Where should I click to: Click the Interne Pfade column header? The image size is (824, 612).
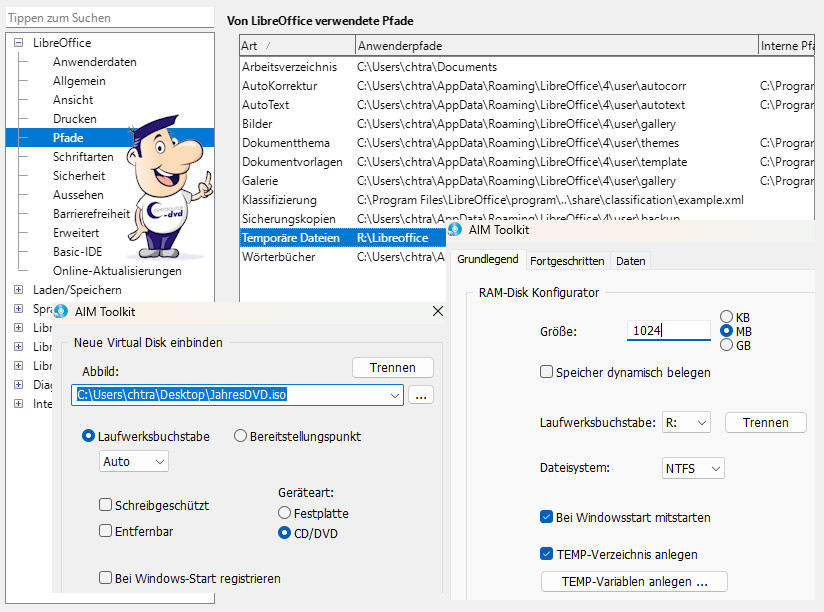(x=787, y=46)
